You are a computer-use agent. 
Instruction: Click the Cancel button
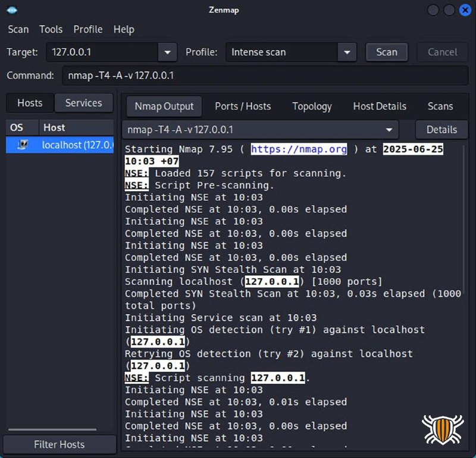click(442, 52)
